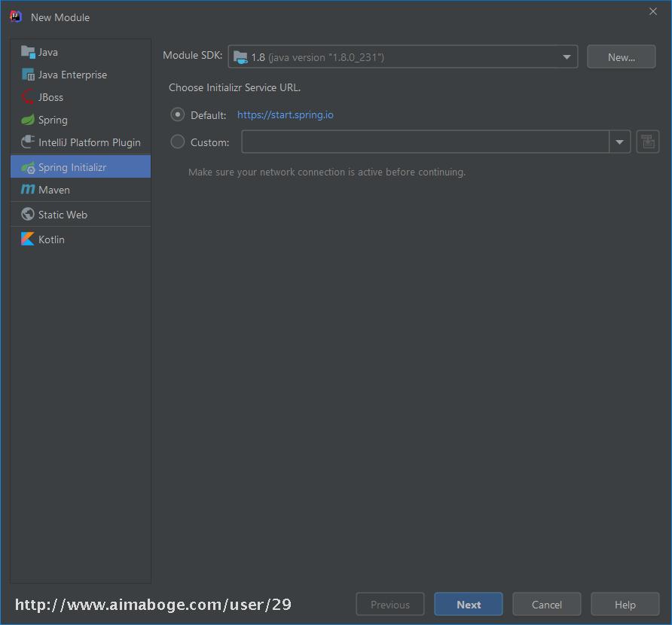Image resolution: width=672 pixels, height=625 pixels.
Task: Click the IntelliJ Platform Plugin plug icon
Action: tap(28, 142)
